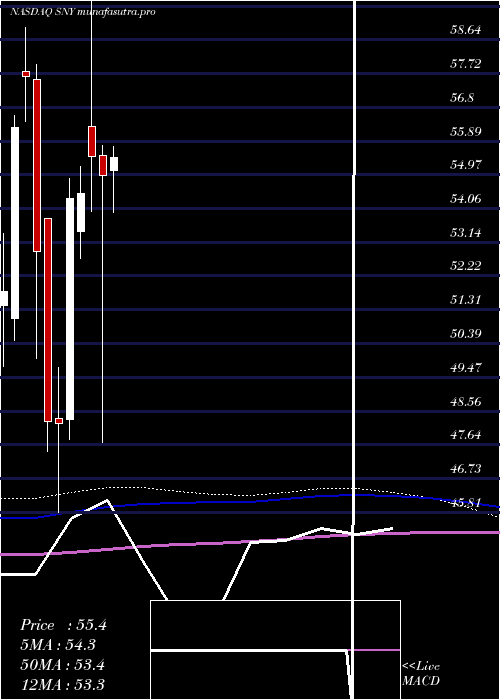Viewport: 500px width, 700px height.
Task: Click the 52.22 price axis label
Action: [466, 266]
